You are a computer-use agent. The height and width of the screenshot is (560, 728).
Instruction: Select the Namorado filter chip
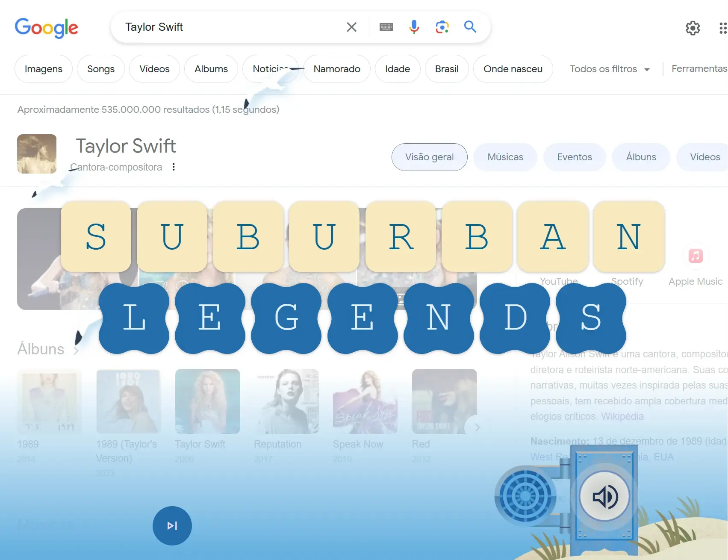337,69
